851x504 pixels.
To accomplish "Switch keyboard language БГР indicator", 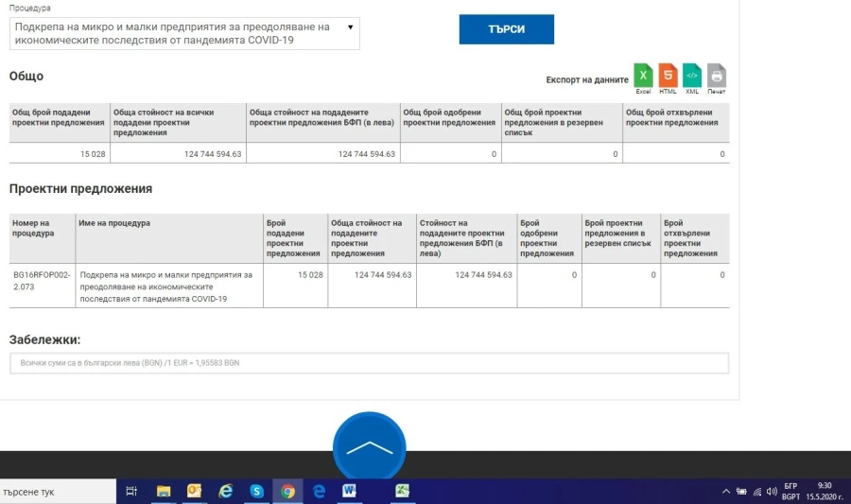I will 790,491.
